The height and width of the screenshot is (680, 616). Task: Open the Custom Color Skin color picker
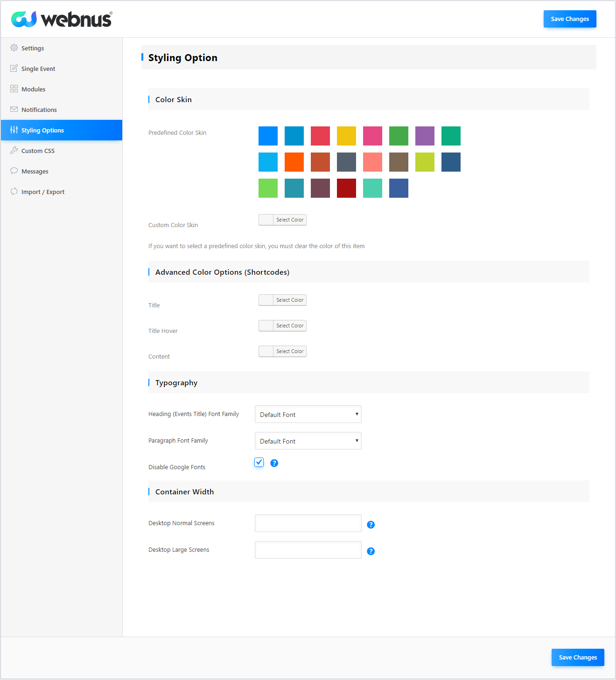(282, 220)
